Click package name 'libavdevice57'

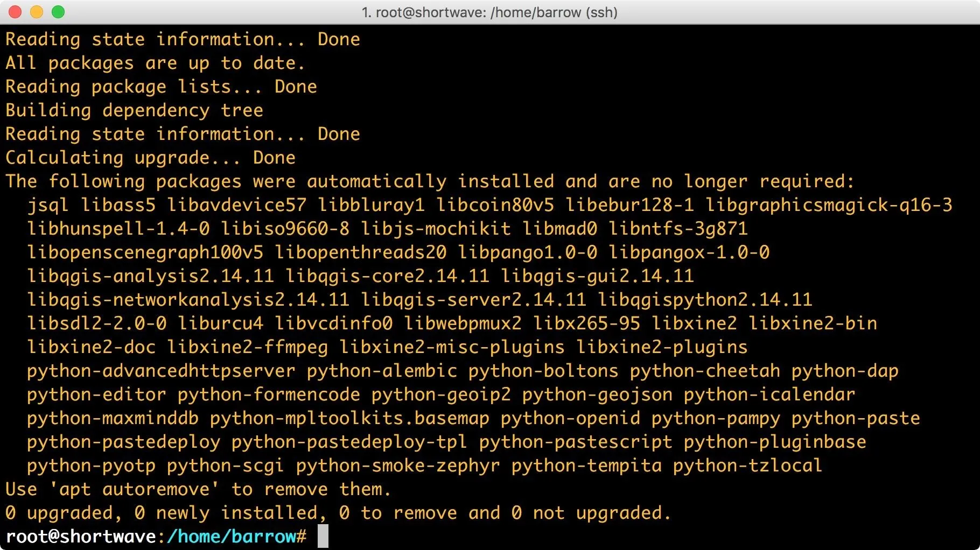[237, 205]
